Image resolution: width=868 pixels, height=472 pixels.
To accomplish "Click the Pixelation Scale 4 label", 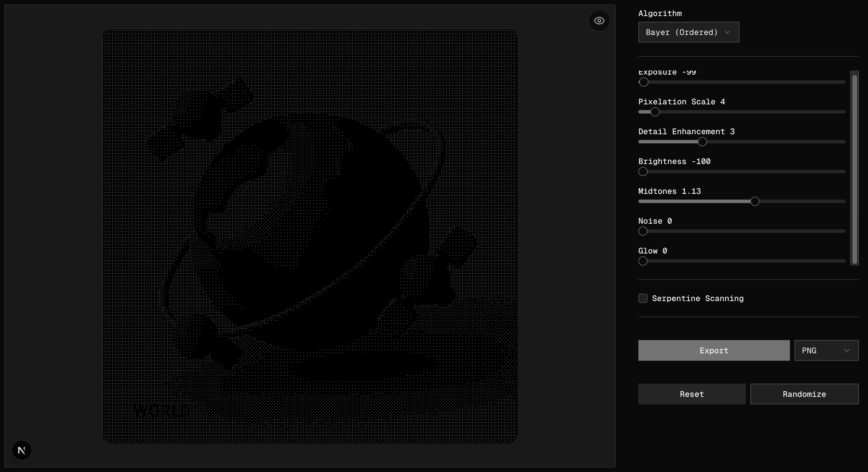I will click(x=681, y=102).
